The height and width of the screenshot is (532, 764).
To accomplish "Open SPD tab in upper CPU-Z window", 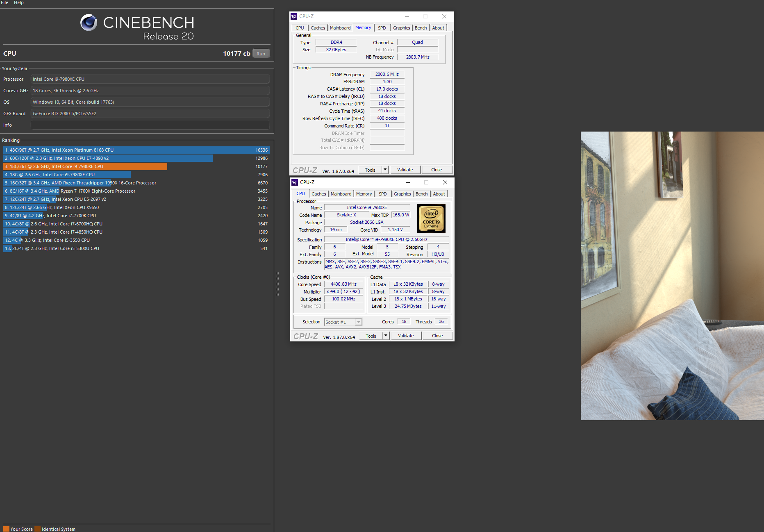I will click(382, 28).
